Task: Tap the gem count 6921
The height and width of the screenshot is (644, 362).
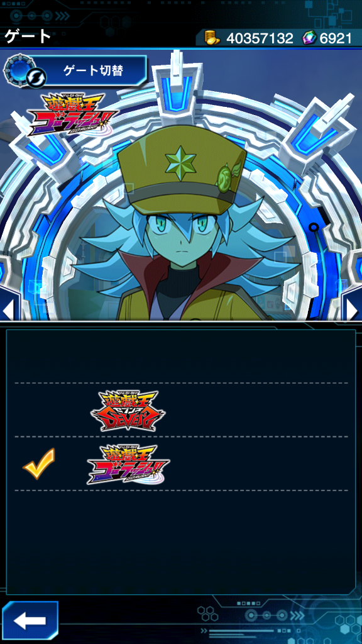Action: tap(336, 38)
